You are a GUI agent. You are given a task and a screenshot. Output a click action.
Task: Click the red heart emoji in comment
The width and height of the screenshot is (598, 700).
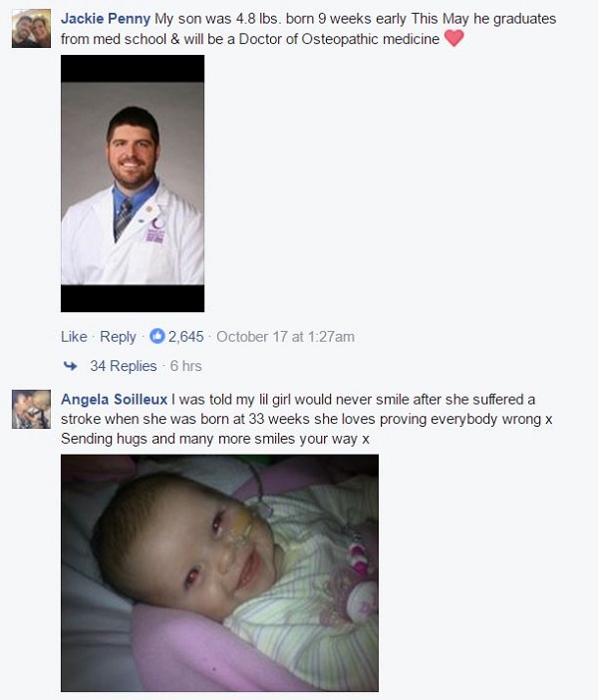(454, 38)
